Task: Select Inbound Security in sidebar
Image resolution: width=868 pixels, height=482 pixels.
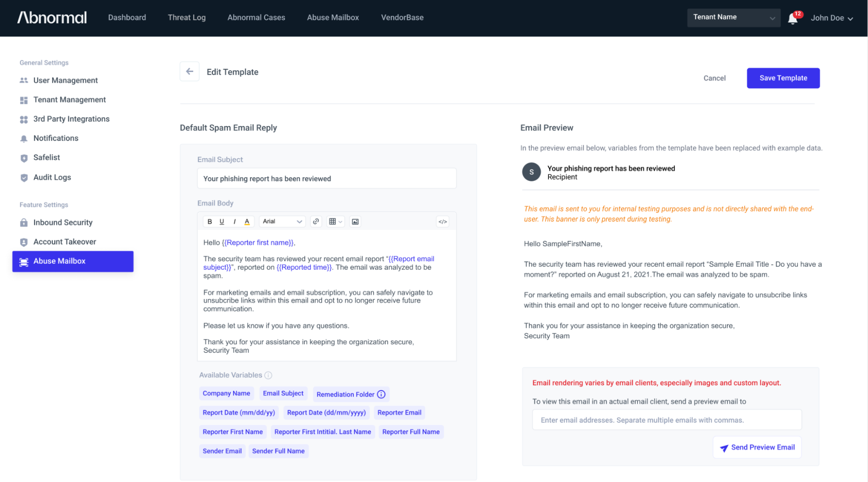Action: click(63, 223)
